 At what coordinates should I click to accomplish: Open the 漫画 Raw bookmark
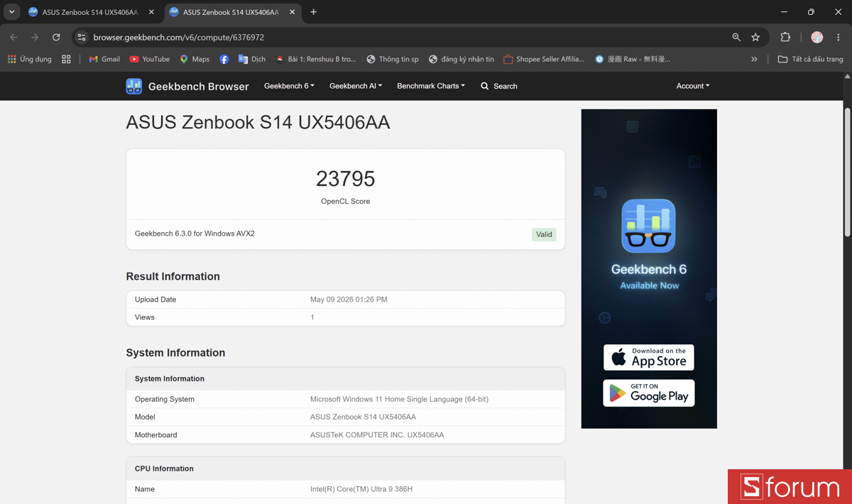633,59
